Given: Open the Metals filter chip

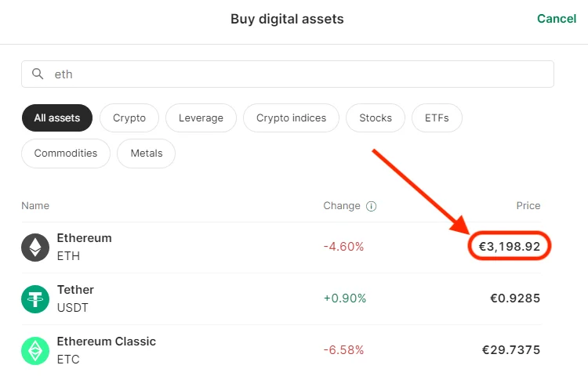Looking at the screenshot, I should point(147,154).
